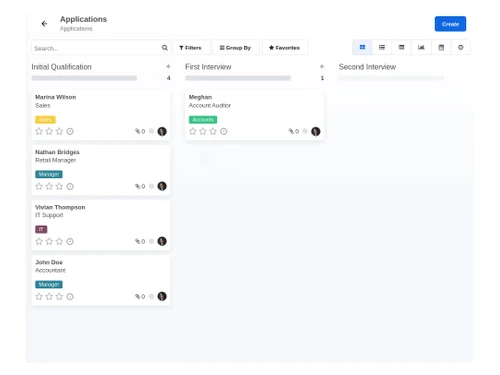Click First Interview progress bar
This screenshot has height=375, width=500.
point(238,78)
